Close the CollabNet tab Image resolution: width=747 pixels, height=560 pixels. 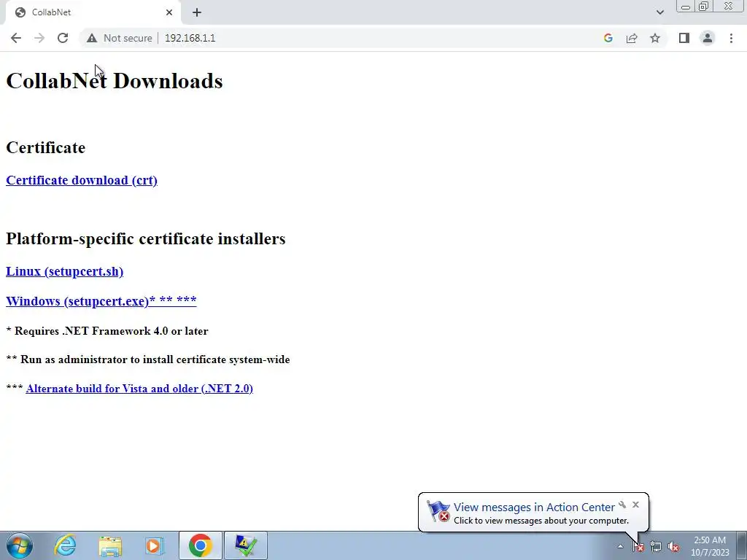pos(169,12)
